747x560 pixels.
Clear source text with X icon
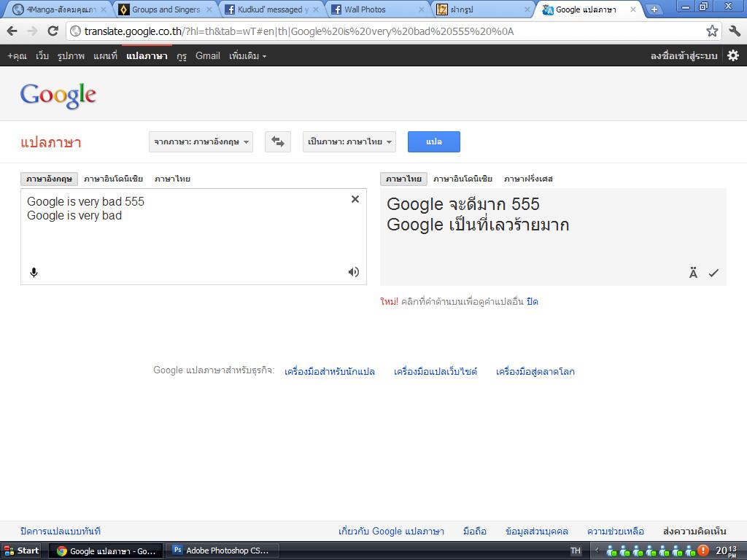[x=355, y=199]
